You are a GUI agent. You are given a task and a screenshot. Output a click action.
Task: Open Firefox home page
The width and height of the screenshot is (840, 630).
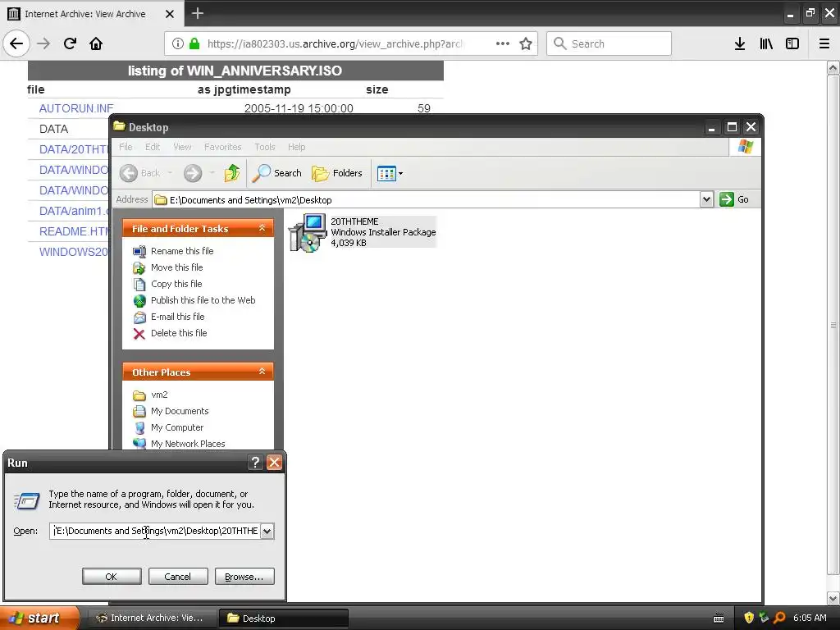(96, 43)
